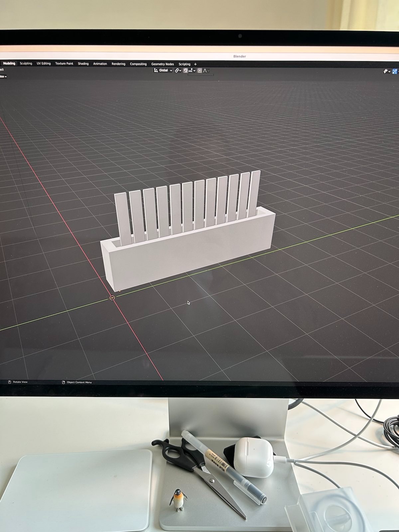This screenshot has height=532, width=399.
Task: Toggle the snapping magnet icon
Action: [186, 70]
